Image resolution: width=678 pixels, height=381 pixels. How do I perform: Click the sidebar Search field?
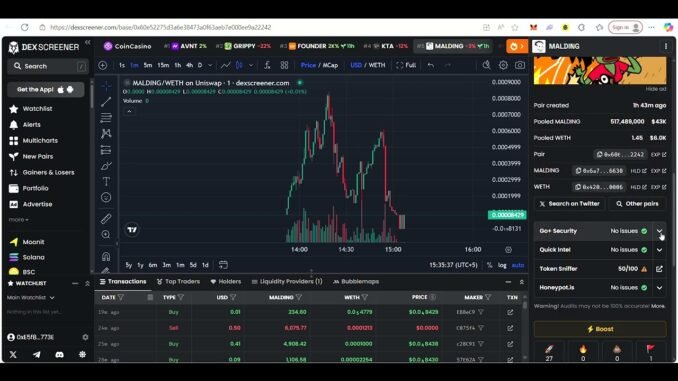(x=48, y=66)
